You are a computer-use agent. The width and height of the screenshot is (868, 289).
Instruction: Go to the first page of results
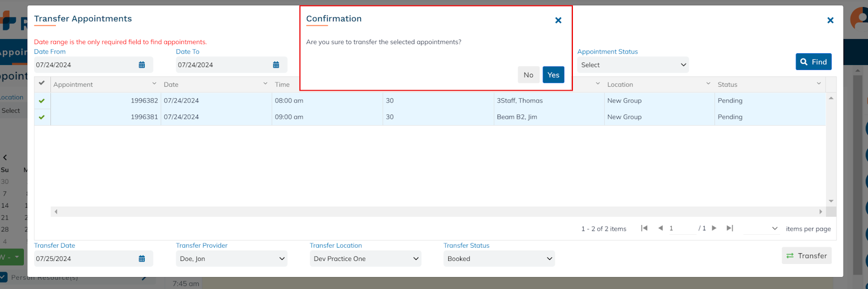[x=644, y=228]
